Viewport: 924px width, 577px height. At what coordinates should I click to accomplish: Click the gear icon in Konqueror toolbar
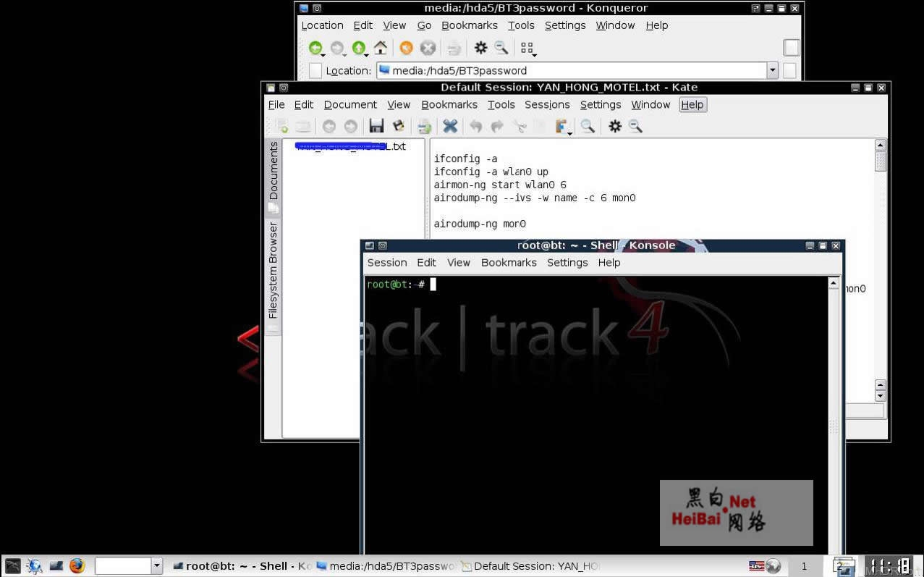(480, 48)
